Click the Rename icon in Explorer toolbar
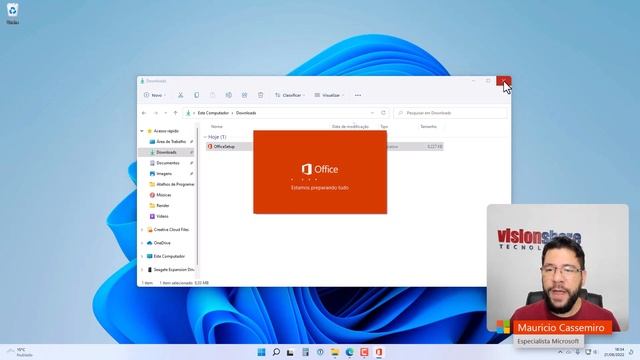Image resolution: width=640 pixels, height=360 pixels. (229, 95)
